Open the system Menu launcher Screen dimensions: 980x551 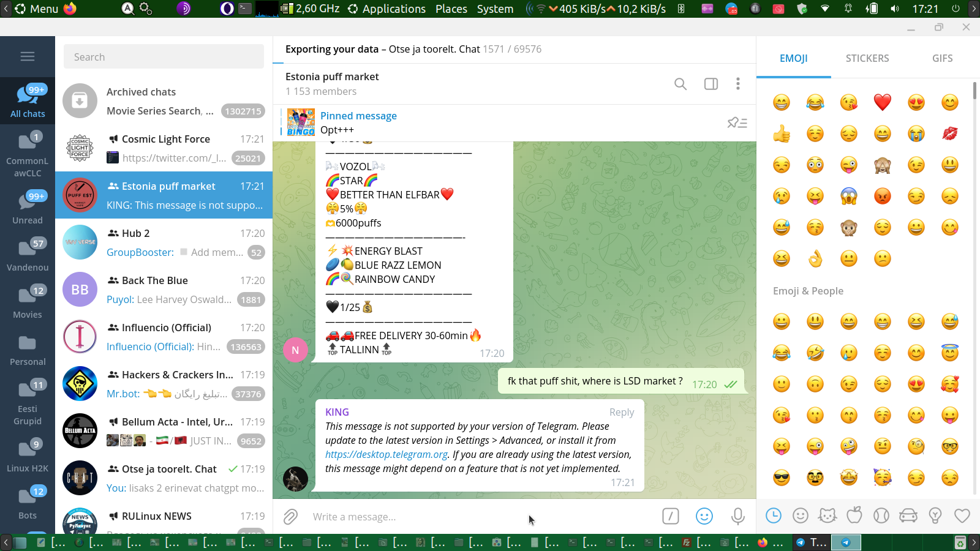tap(37, 9)
